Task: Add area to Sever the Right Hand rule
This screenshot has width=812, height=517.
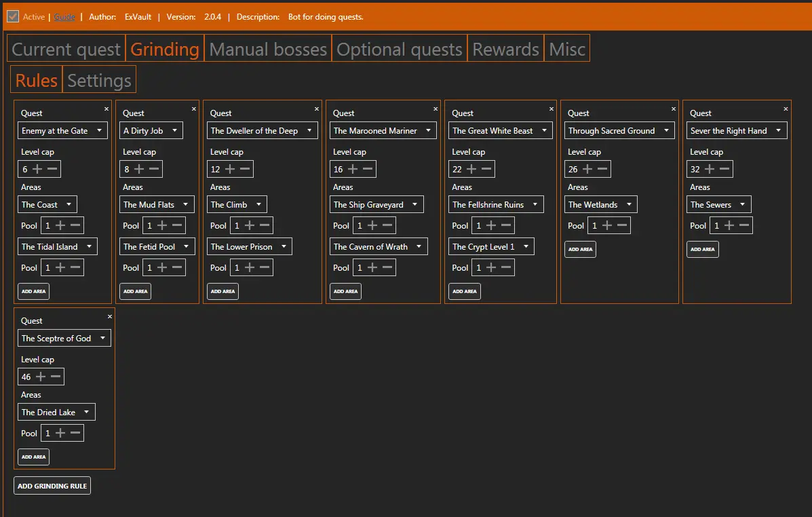Action: pos(703,249)
